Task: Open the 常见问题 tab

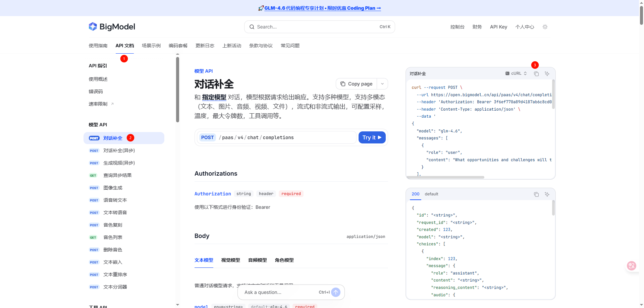Action: [x=290, y=46]
